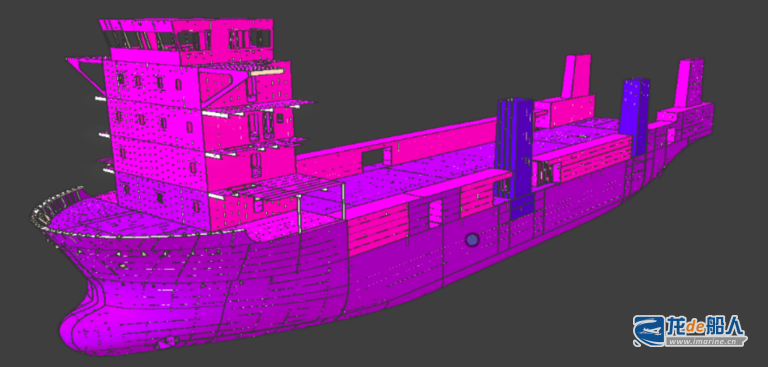Select the near-side pink hatch coaming panel

(378, 228)
